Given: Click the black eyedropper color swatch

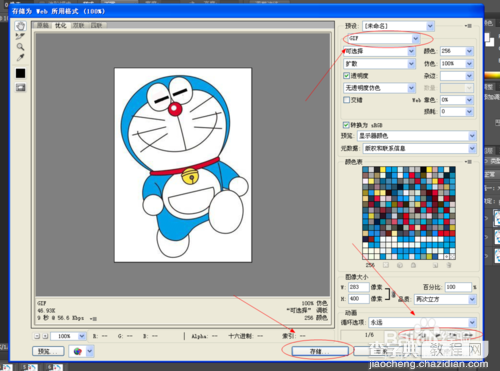Looking at the screenshot, I should tap(20, 73).
